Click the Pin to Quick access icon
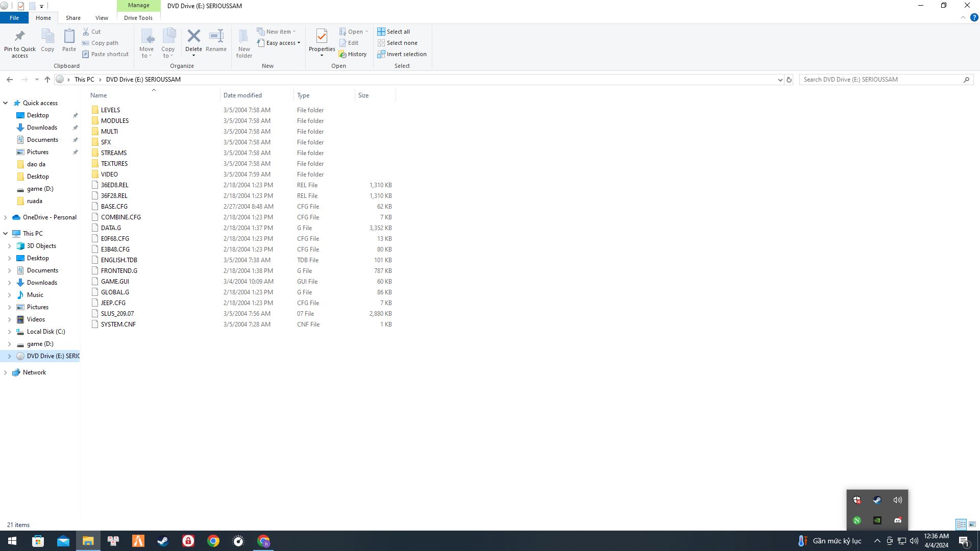Viewport: 980px width, 551px height. (x=19, y=36)
